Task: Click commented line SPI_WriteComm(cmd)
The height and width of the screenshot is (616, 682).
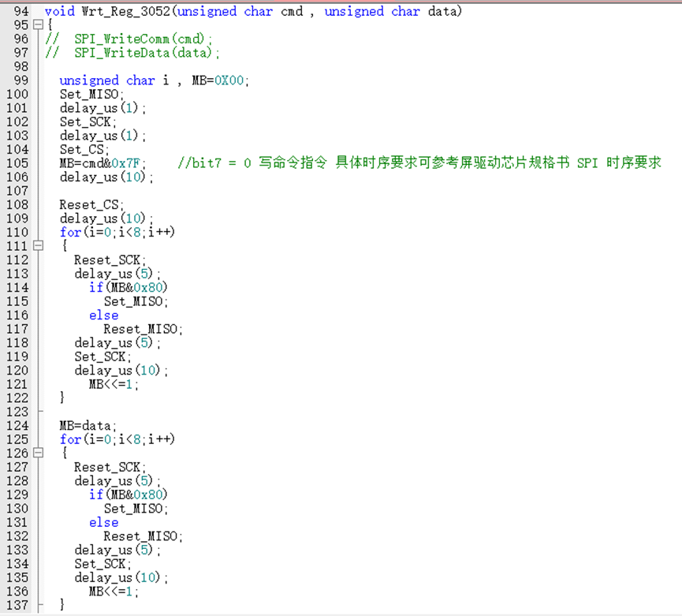Action: click(143, 39)
